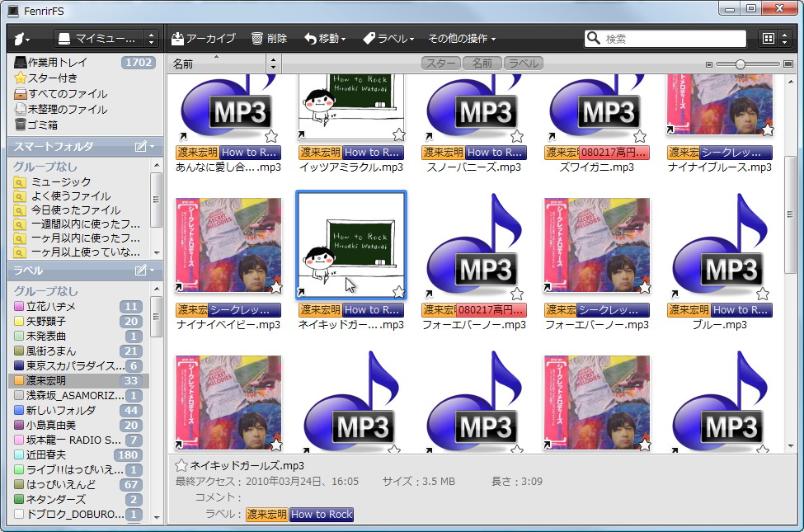804x532 pixels.
Task: Toggle star on あんなに愛し合 mp3
Action: (x=271, y=136)
